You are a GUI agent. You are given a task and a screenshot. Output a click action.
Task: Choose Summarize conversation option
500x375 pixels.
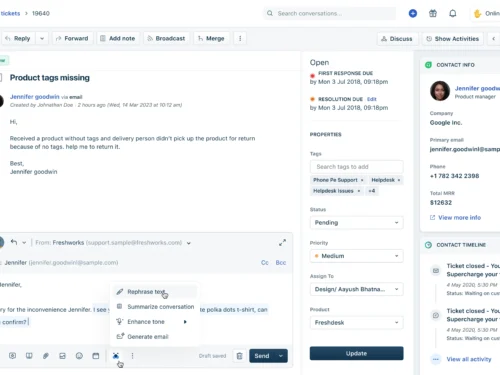[155, 307]
